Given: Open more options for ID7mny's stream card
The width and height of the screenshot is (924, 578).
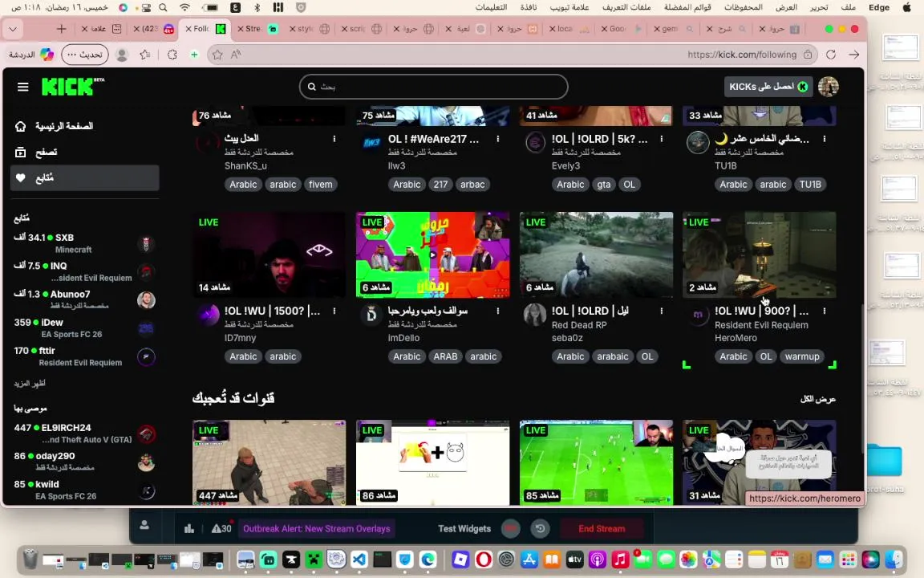Looking at the screenshot, I should click(x=334, y=311).
